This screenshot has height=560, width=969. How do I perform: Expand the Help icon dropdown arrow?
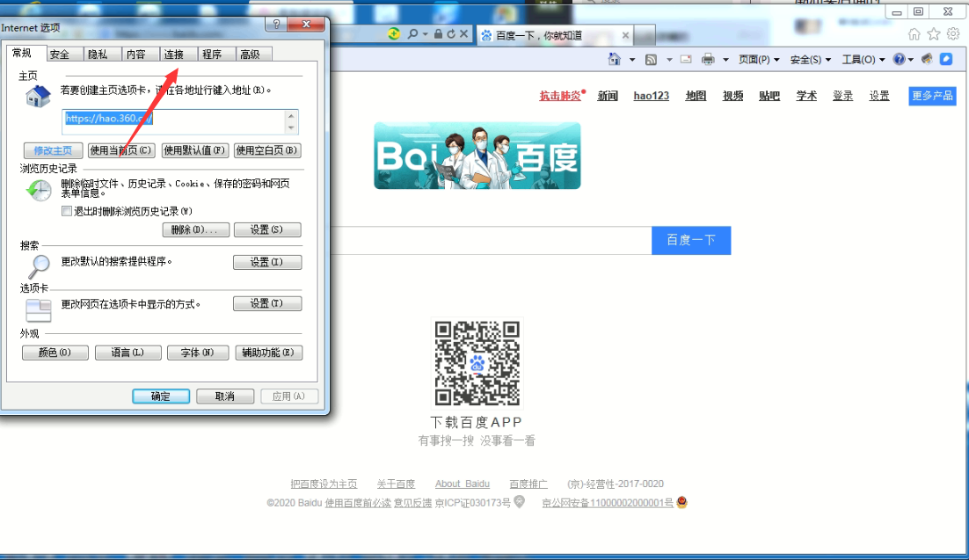click(x=911, y=60)
